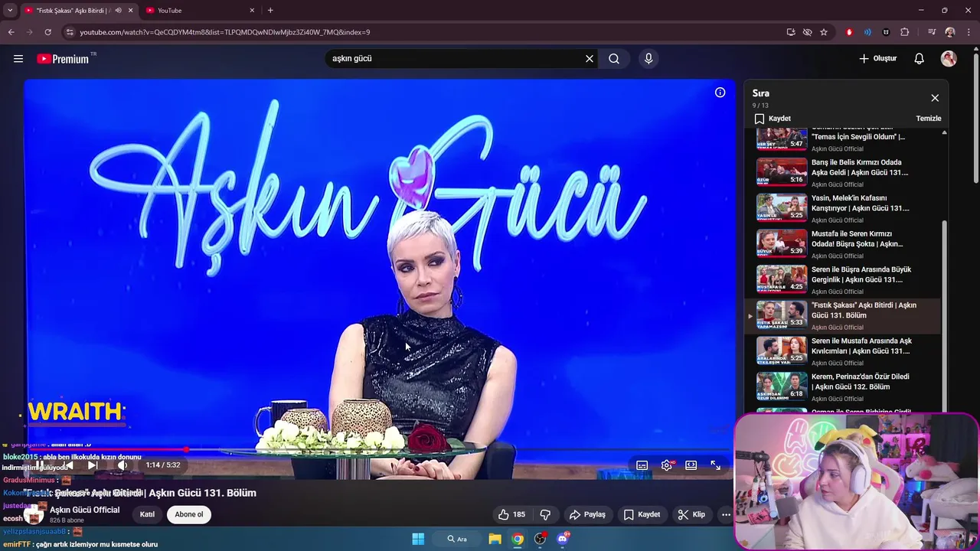Open the red hand ad blocker extension
Image resolution: width=980 pixels, height=551 pixels.
pos(849,32)
